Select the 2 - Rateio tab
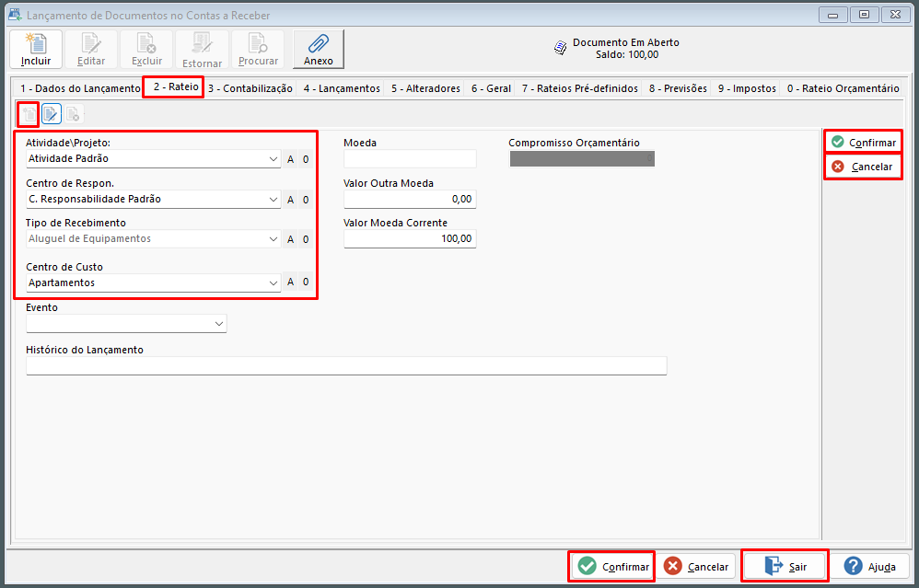 coord(176,86)
